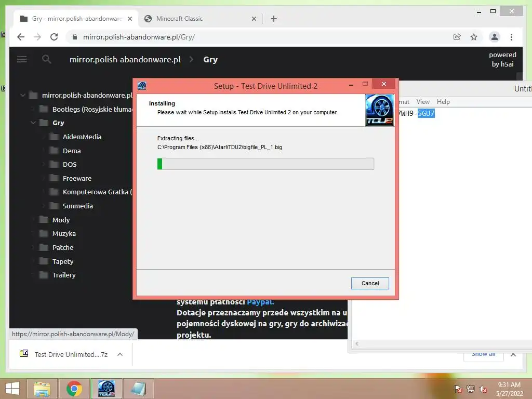Open Help menu in Notepad
Image resolution: width=532 pixels, height=399 pixels.
(443, 102)
